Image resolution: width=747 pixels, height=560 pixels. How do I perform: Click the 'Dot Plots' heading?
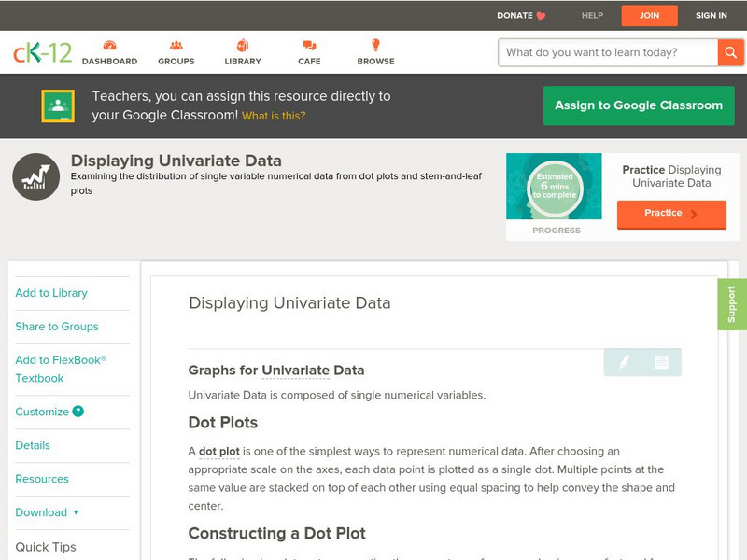pos(223,423)
